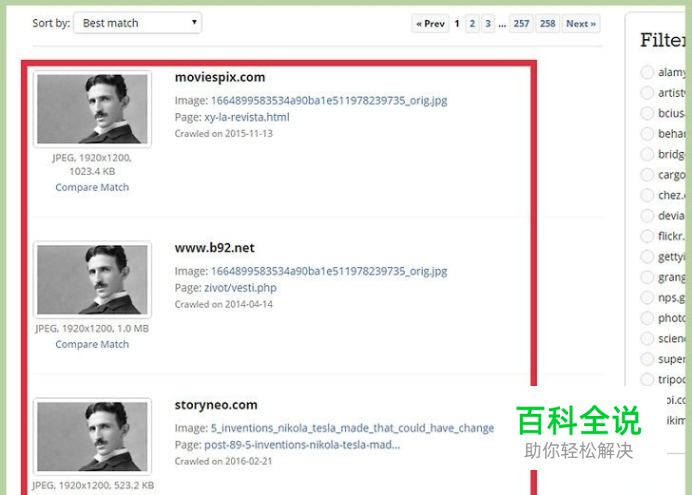Open the storyneo.com result thumbnail
This screenshot has width=692, height=495.
click(x=92, y=437)
